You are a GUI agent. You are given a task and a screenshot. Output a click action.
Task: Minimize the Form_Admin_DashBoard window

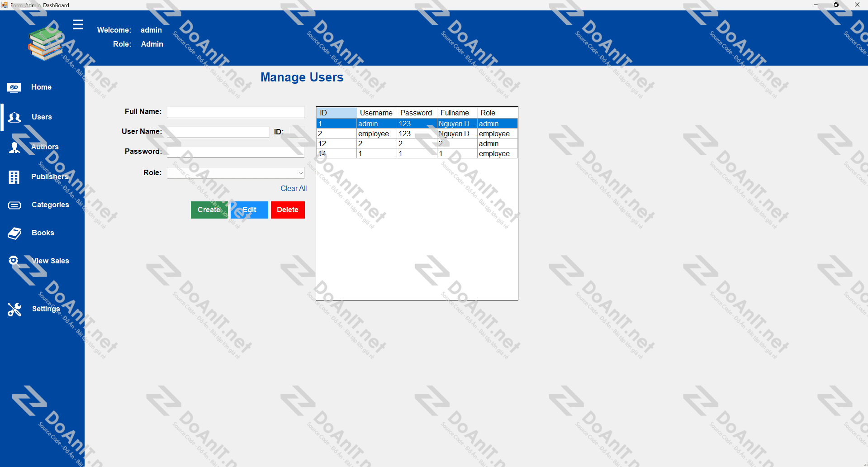816,5
